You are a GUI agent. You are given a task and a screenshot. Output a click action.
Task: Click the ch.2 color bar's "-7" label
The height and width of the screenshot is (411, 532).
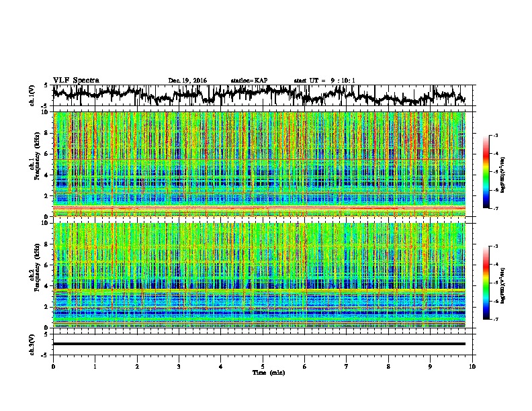point(496,319)
